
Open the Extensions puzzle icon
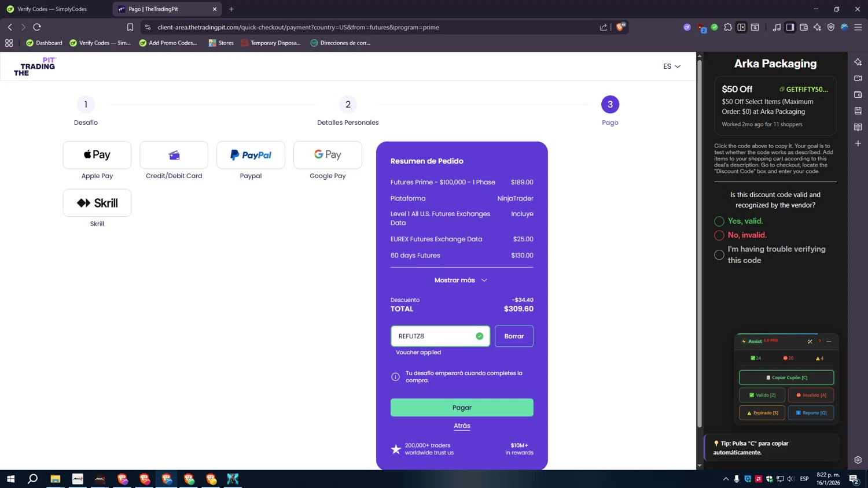(x=728, y=27)
